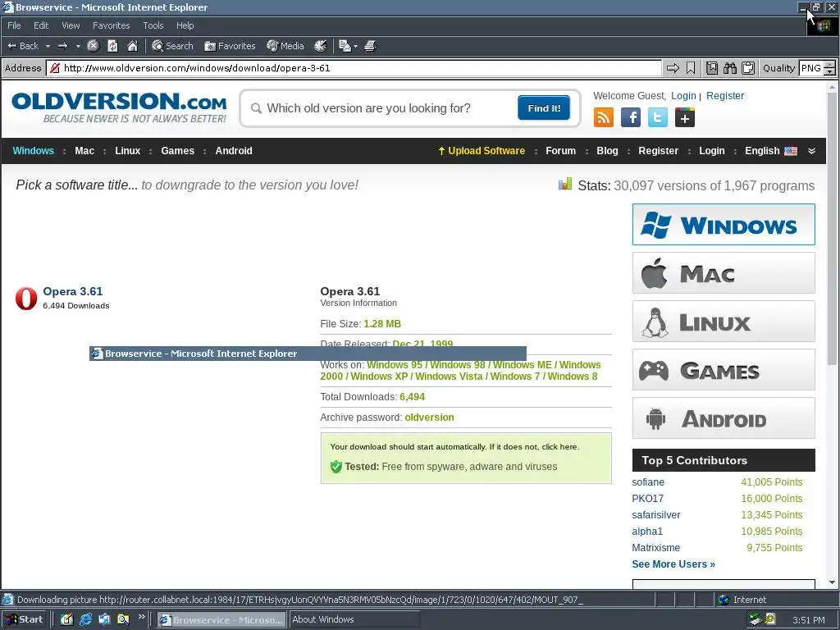Click the Google Plus share icon

[685, 117]
